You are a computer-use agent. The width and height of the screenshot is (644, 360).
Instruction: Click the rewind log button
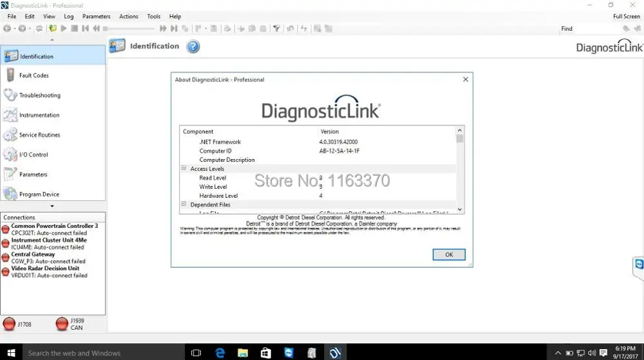pyautogui.click(x=96, y=28)
